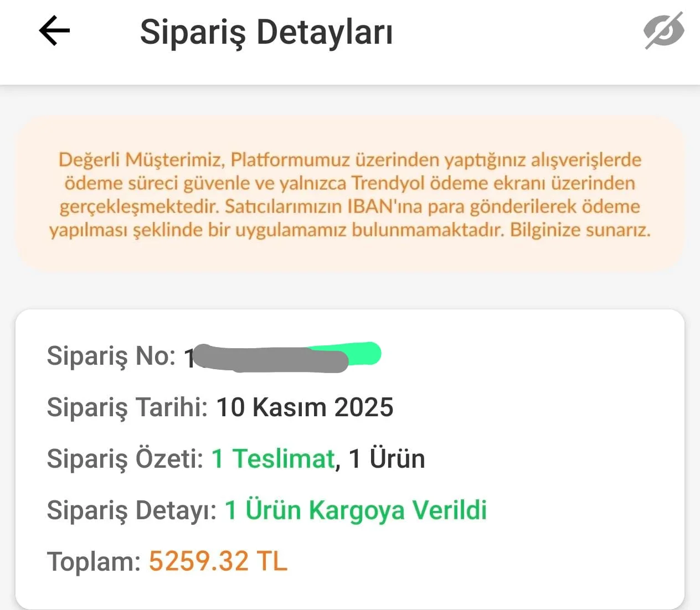Open the 1 Ürün Kargoya Verildi status

tap(356, 510)
